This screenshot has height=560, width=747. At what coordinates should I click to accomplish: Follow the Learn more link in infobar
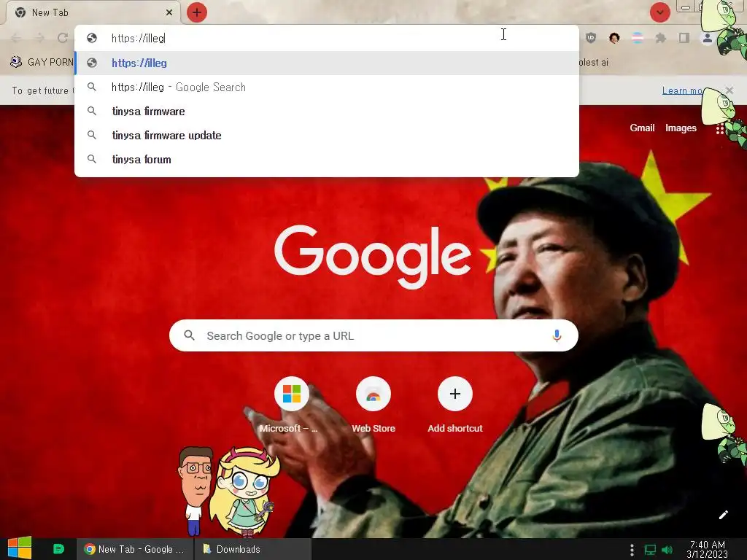682,90
